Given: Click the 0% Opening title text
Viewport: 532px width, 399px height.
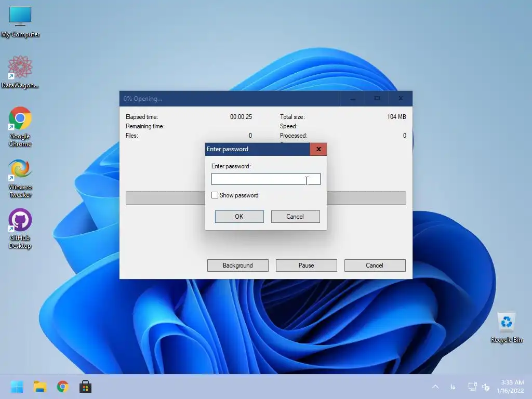Looking at the screenshot, I should tap(142, 99).
